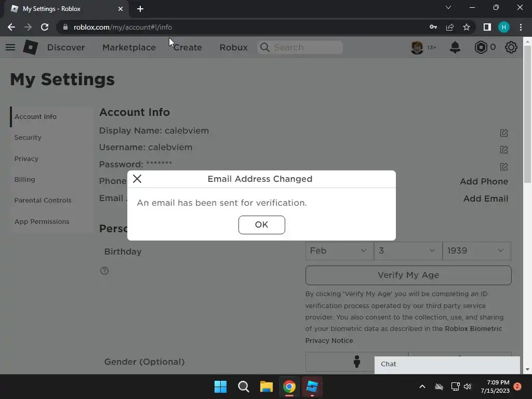Image resolution: width=532 pixels, height=399 pixels.
Task: Expand the birthday year dropdown showing 1939
Action: (x=477, y=251)
